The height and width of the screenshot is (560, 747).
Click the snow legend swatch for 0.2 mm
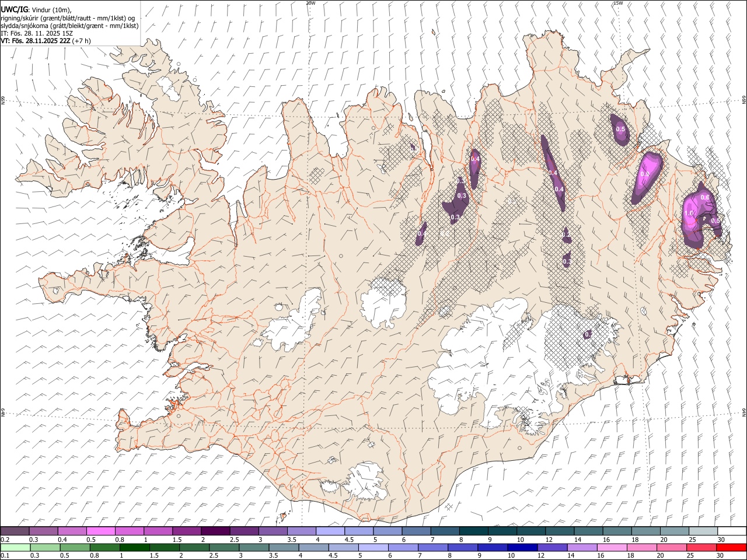pos(15,531)
